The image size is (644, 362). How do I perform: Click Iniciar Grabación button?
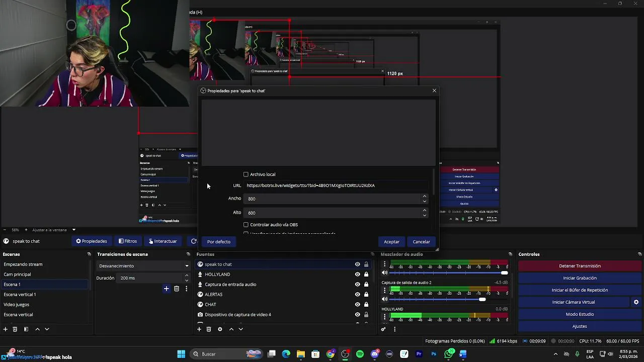point(580,278)
